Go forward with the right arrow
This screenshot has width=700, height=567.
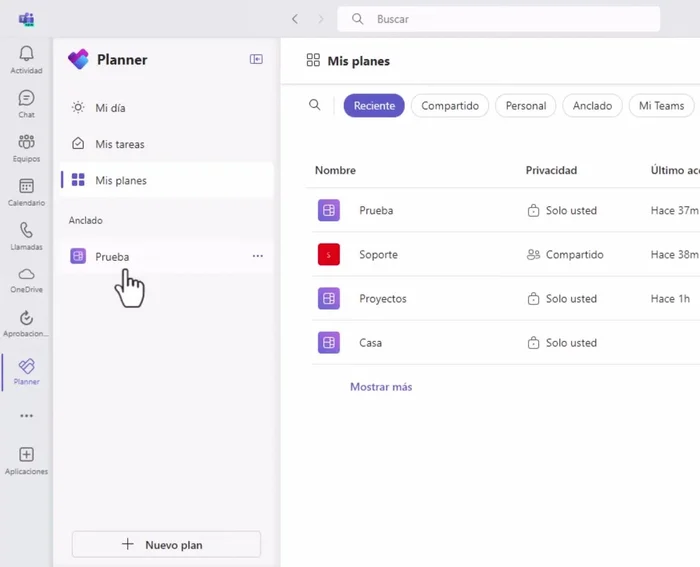click(321, 19)
